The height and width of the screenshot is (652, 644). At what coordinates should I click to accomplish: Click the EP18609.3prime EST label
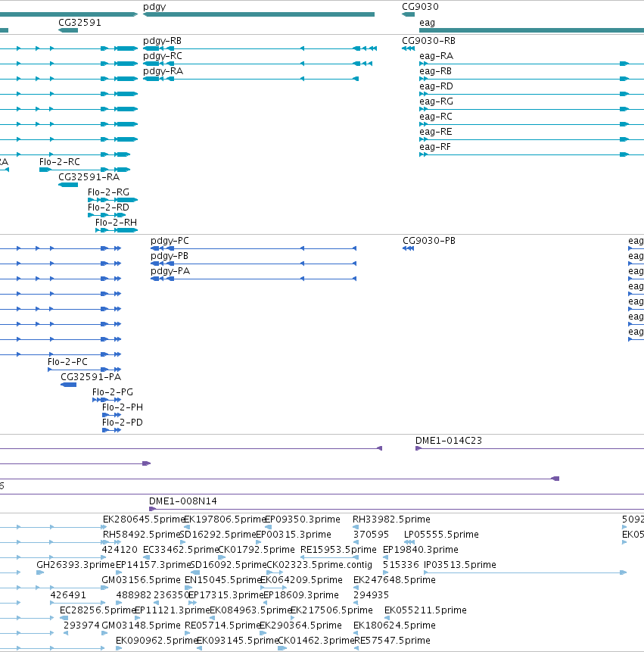click(x=300, y=595)
